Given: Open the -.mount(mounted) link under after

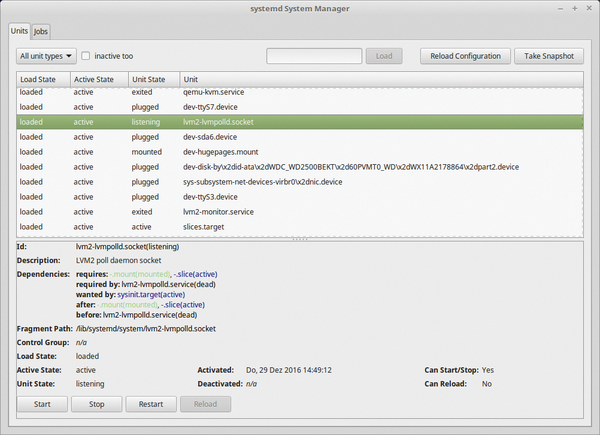Looking at the screenshot, I should [127, 305].
